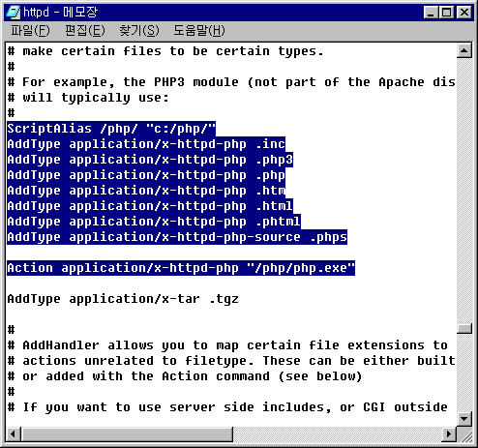Image resolution: width=478 pixels, height=448 pixels.
Task: Open the 편집(E) menu
Action: click(x=85, y=31)
